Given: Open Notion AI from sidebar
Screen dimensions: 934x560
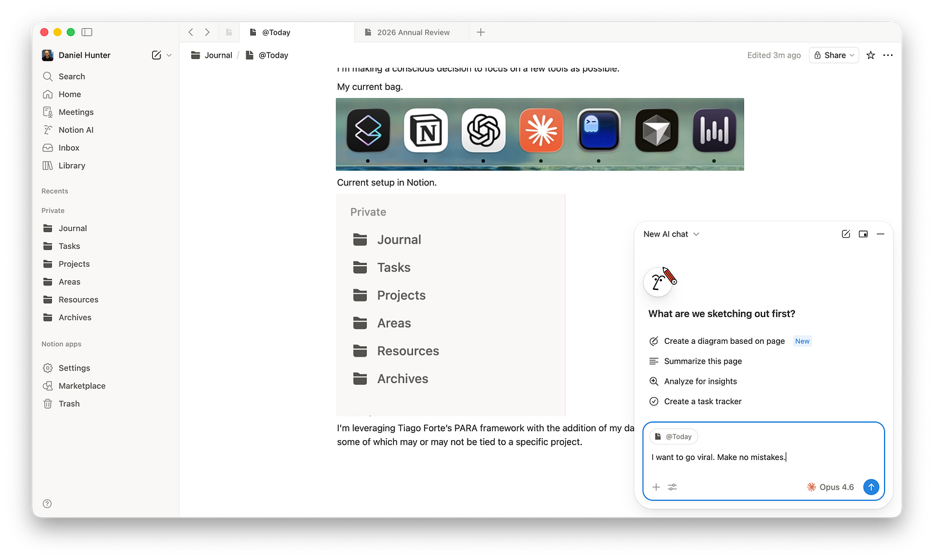Looking at the screenshot, I should 106,130.
